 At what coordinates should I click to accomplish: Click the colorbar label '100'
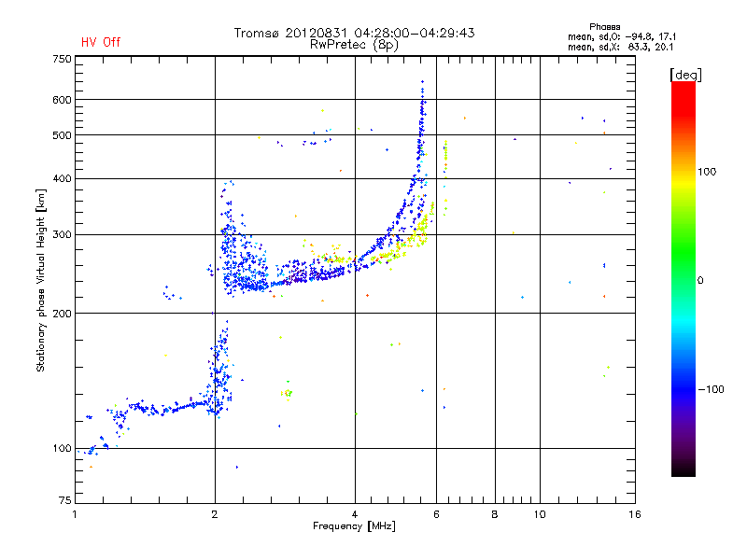tap(707, 172)
